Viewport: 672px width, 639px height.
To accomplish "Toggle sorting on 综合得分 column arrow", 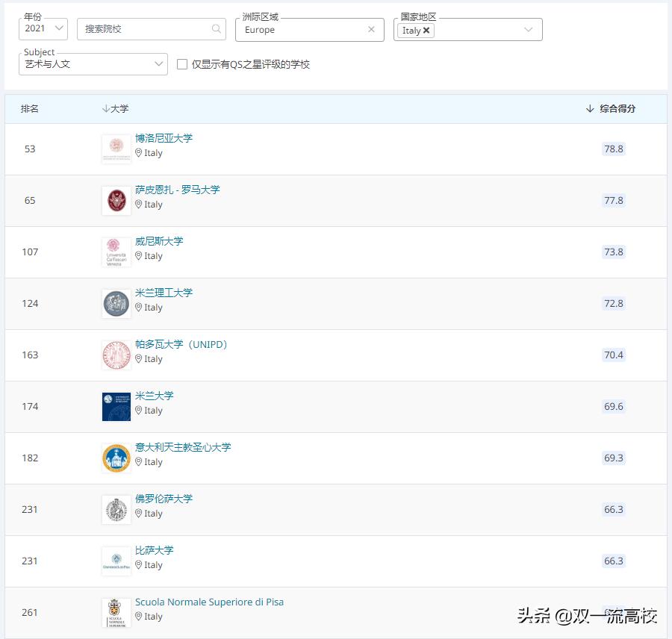I will (x=589, y=108).
